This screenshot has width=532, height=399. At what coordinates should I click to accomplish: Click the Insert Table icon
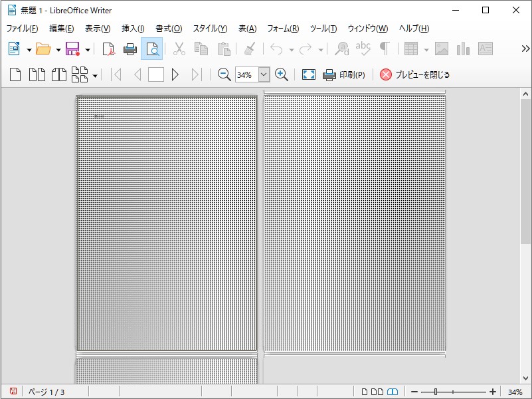pyautogui.click(x=411, y=49)
